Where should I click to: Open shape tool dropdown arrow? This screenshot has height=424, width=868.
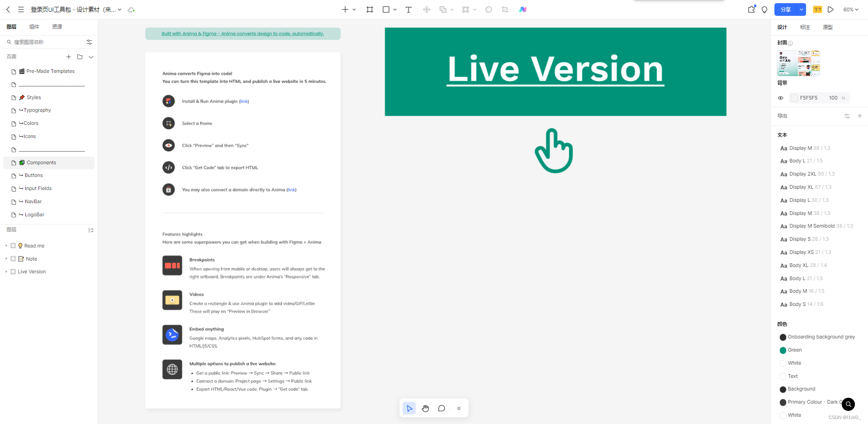click(x=395, y=10)
